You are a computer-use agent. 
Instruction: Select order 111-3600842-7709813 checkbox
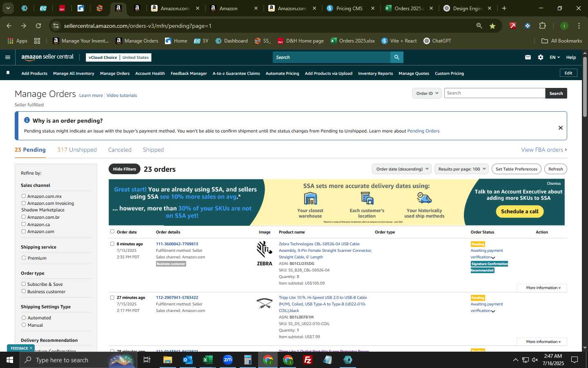point(112,244)
